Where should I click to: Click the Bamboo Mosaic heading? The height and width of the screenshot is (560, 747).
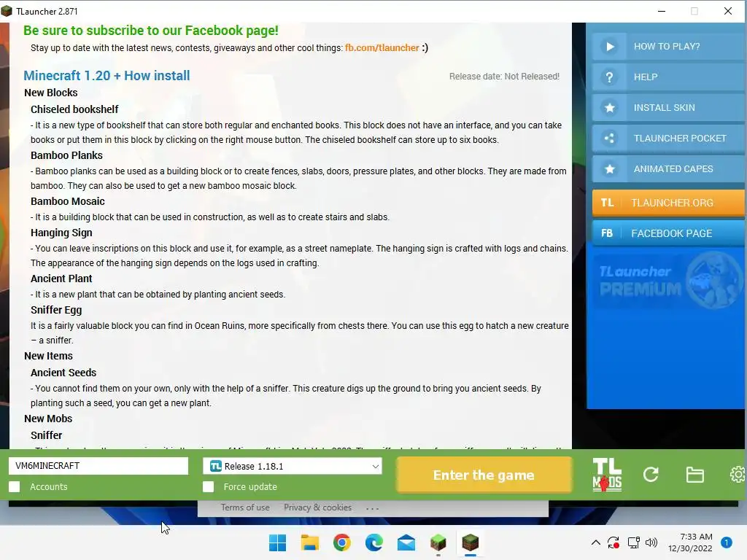click(68, 201)
